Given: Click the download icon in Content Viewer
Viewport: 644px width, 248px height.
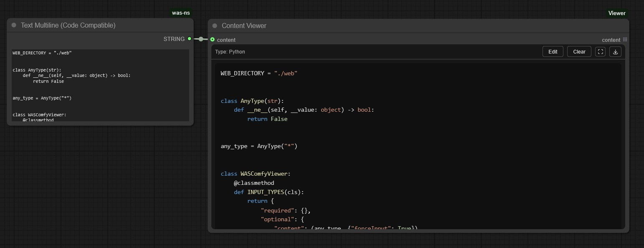Looking at the screenshot, I should 615,51.
